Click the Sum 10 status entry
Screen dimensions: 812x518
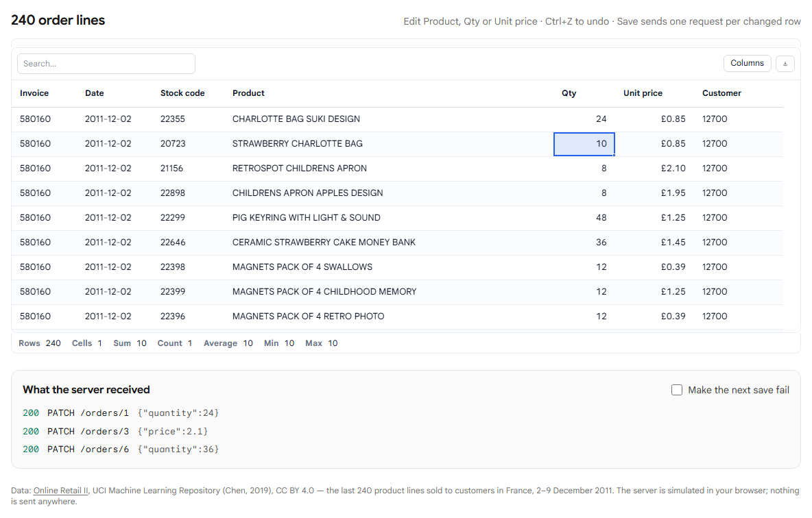click(x=130, y=343)
